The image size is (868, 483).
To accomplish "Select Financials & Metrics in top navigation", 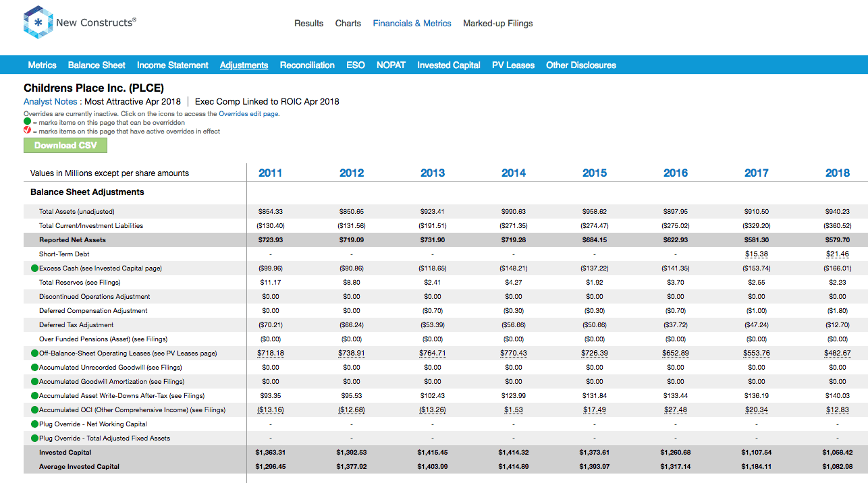I will pos(412,23).
